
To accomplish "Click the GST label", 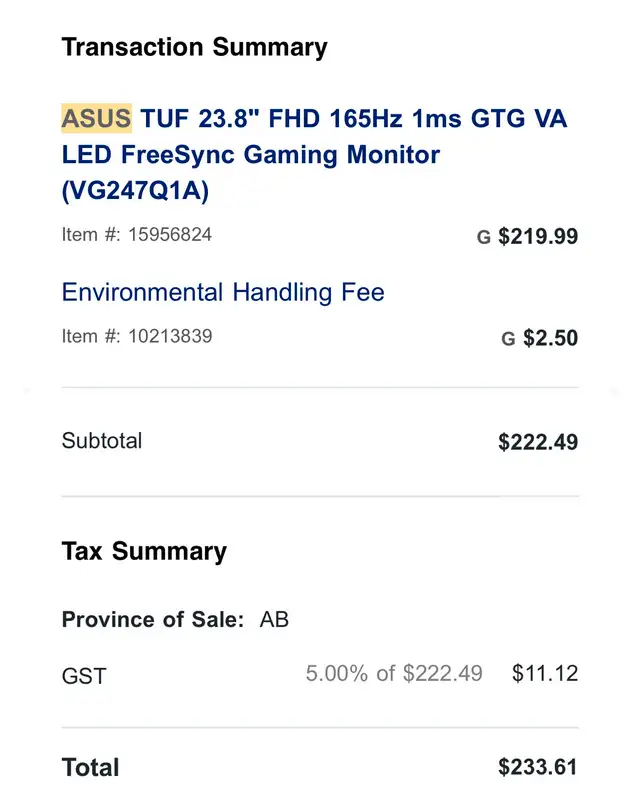I will coord(84,676).
